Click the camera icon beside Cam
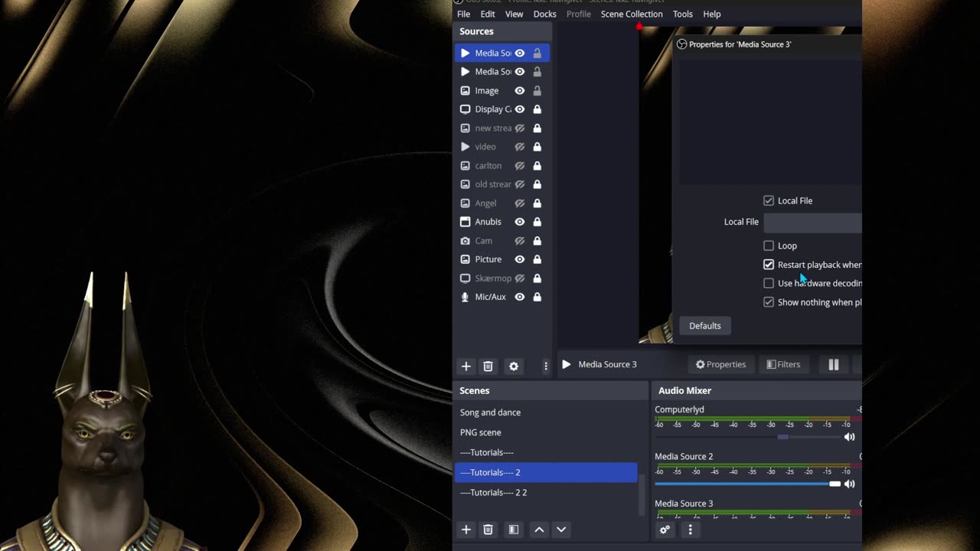 [465, 240]
